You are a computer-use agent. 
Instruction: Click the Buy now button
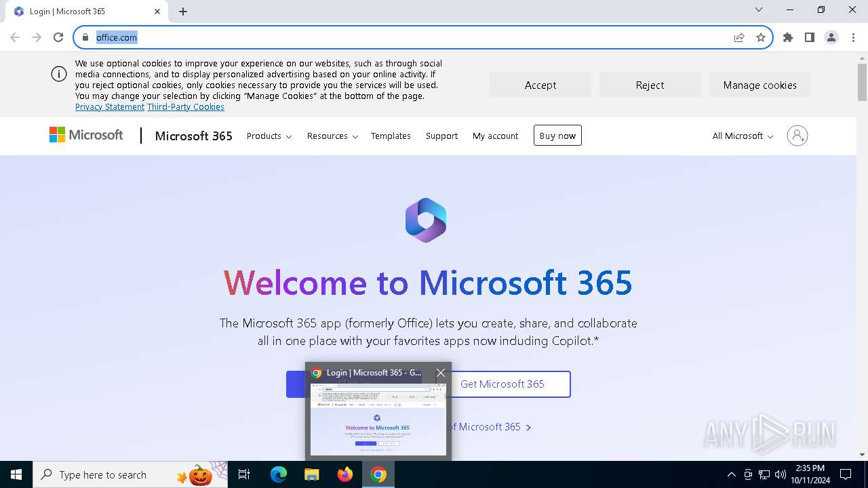(557, 136)
